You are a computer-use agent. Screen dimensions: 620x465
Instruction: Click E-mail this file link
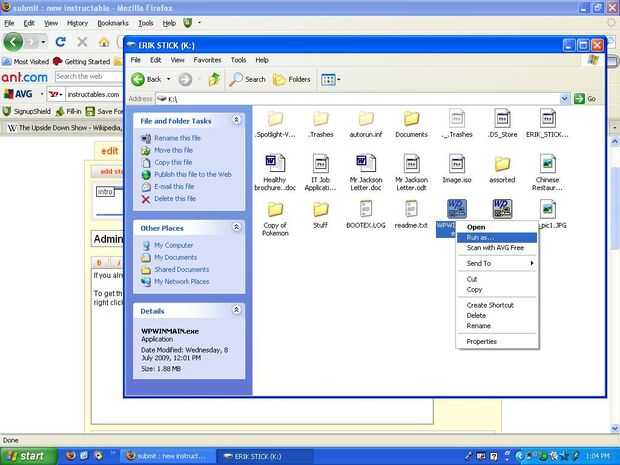click(174, 187)
